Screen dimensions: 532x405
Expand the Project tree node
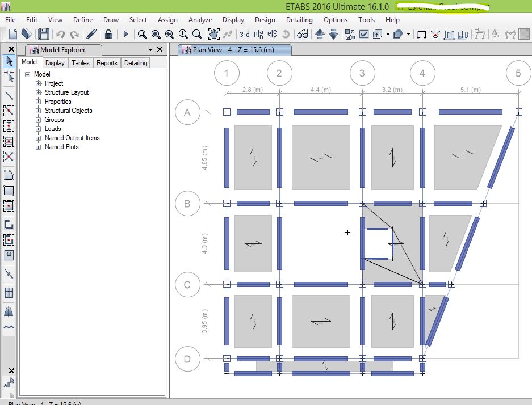coord(39,83)
